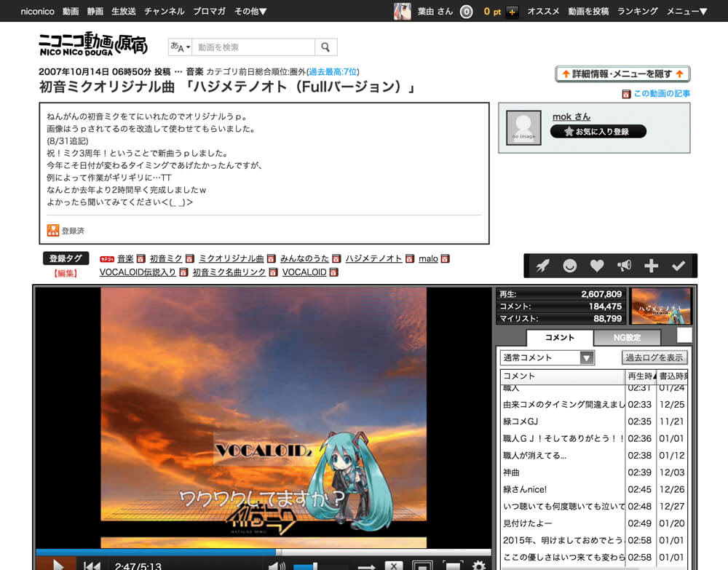Click the notification count circle icon
Screen dimensions: 728x570
[x=466, y=12]
